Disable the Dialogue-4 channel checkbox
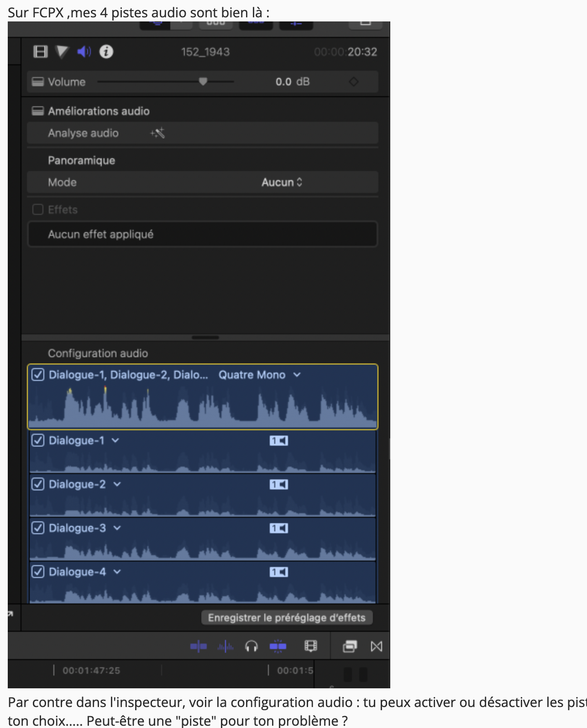587x728 pixels. (x=38, y=572)
